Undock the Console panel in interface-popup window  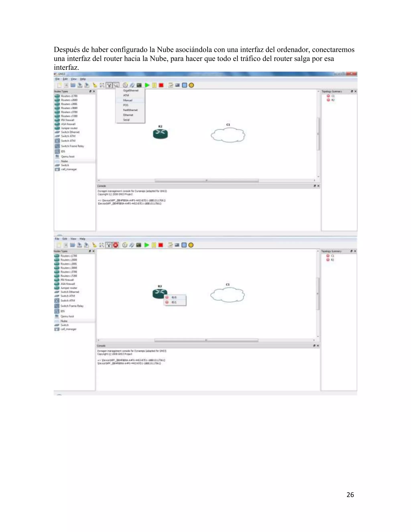pos(314,346)
